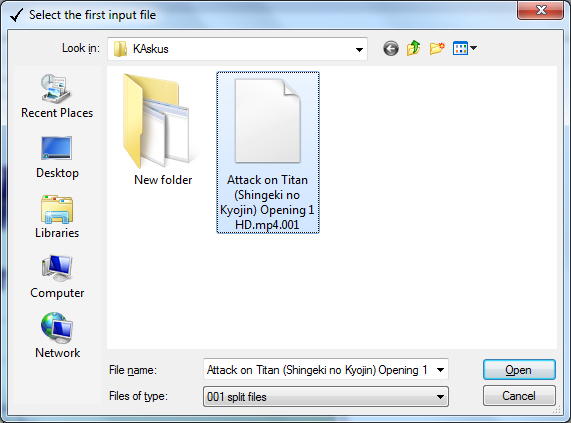571x423 pixels.
Task: Click the Cancel button
Action: (x=519, y=396)
